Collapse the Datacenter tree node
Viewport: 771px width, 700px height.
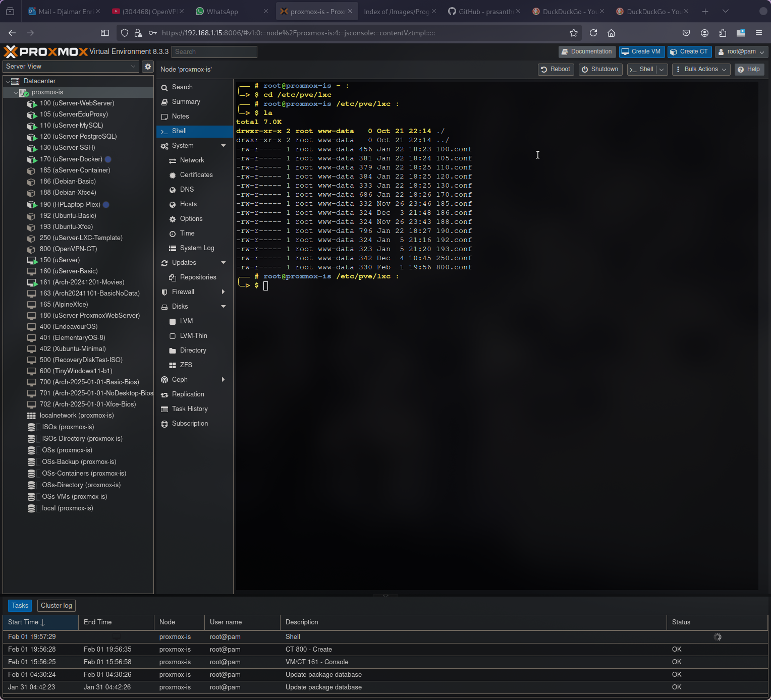tap(8, 81)
